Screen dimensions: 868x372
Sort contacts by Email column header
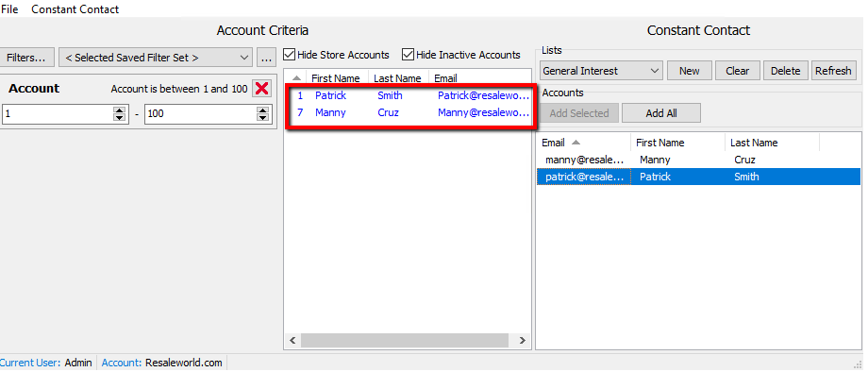click(x=583, y=143)
